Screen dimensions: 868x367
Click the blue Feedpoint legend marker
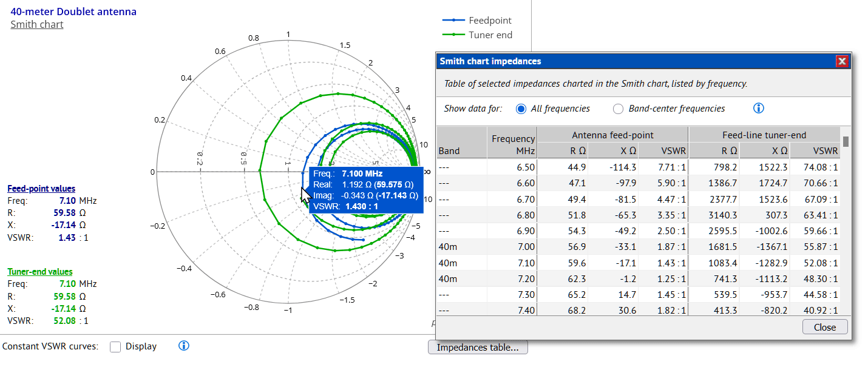click(x=455, y=21)
